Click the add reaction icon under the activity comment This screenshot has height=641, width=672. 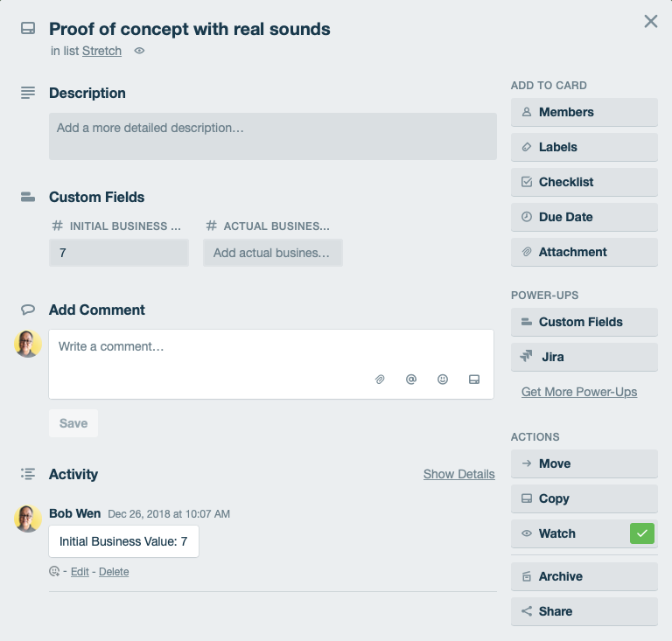54,572
